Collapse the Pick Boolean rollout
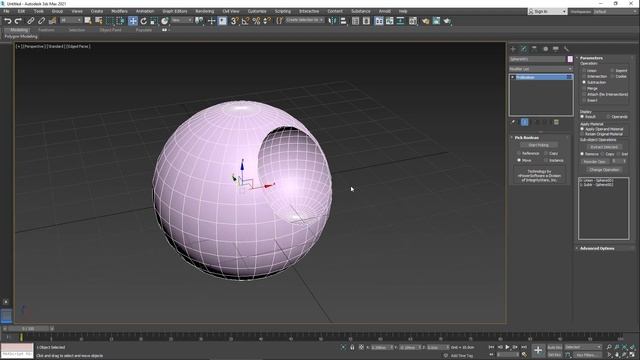640x360 pixels. click(x=527, y=138)
